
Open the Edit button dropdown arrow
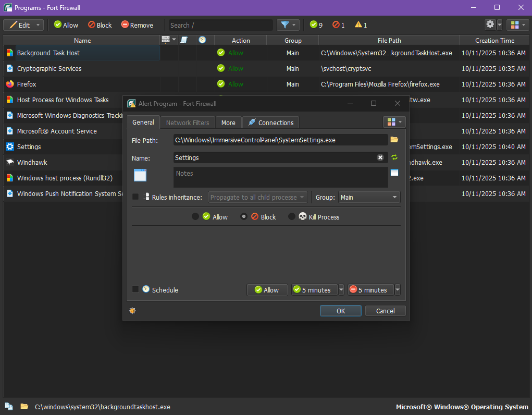pos(39,25)
